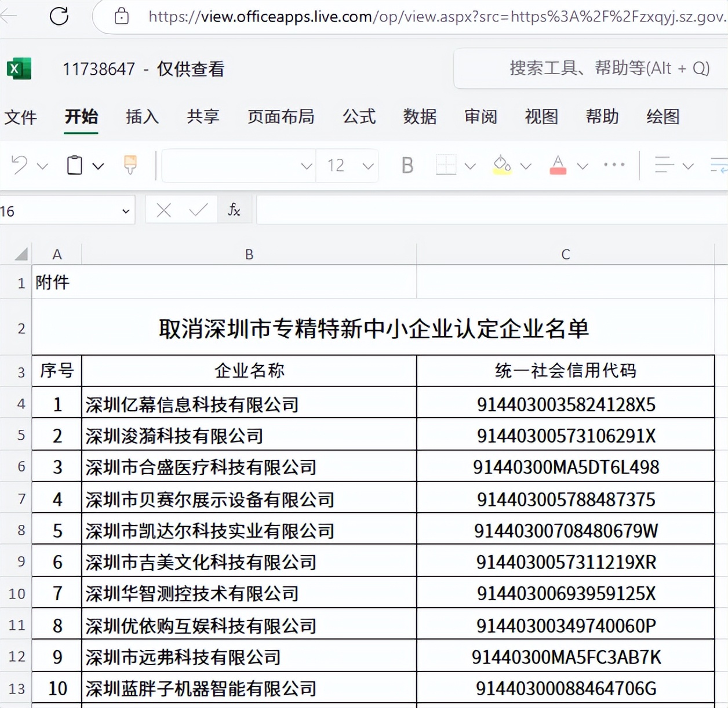Click the Excel app logo
This screenshot has width=728, height=708.
19,70
